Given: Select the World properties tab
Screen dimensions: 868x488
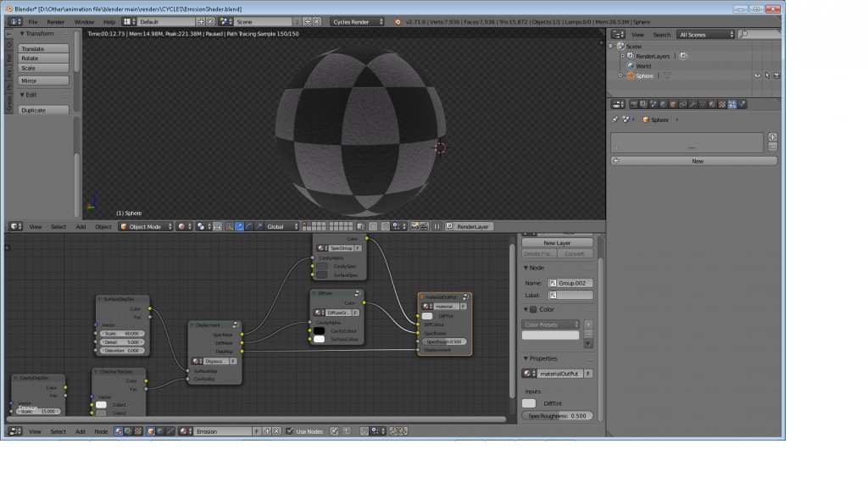Looking at the screenshot, I should coord(664,105).
